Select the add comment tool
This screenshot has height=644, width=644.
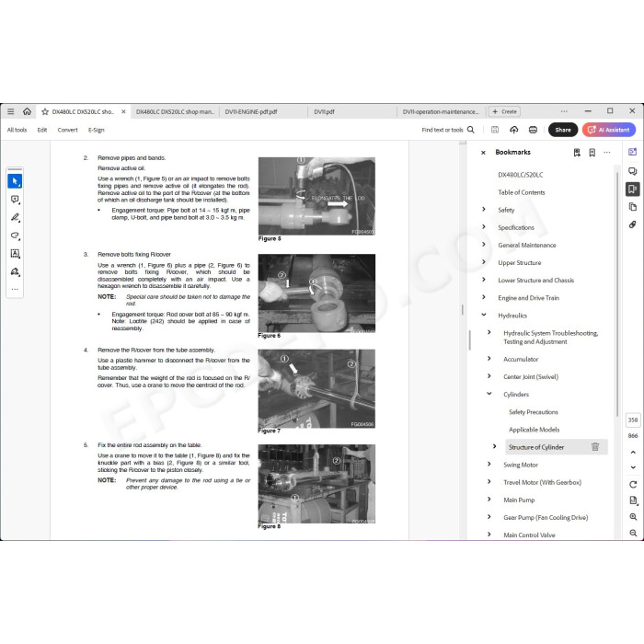click(x=15, y=200)
